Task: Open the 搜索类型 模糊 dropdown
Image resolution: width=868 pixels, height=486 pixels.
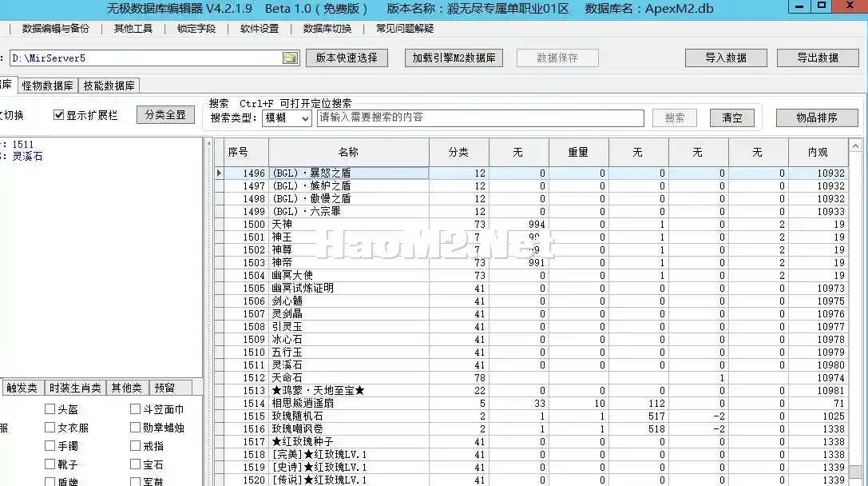Action: (287, 118)
